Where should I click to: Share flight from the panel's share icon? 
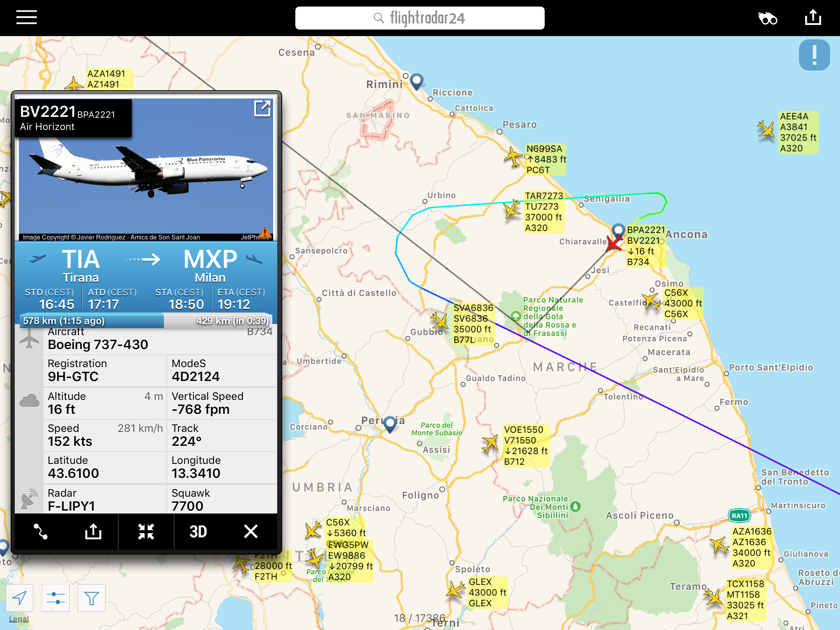coord(93,532)
